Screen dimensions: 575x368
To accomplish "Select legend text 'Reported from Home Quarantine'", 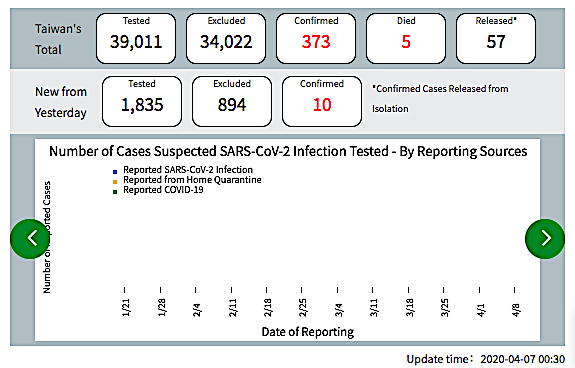I will [192, 180].
